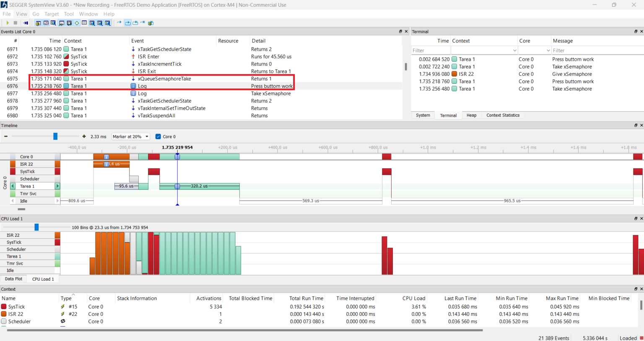Open the Marker at 20% dropdown

(131, 137)
